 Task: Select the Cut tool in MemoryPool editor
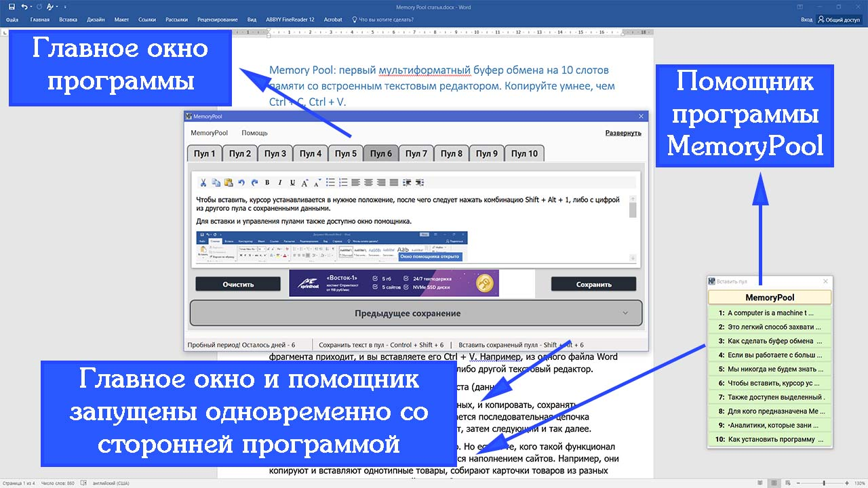click(x=203, y=182)
